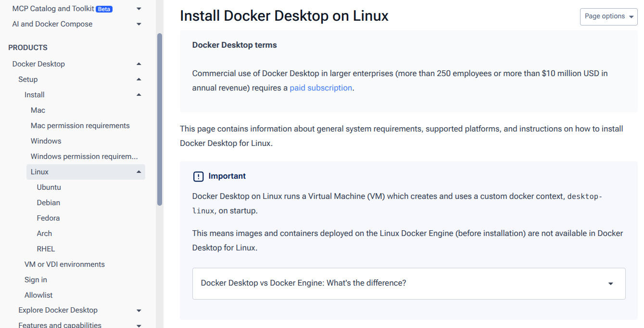
Task: Collapse the Linux submenu arrow
Action: 139,172
